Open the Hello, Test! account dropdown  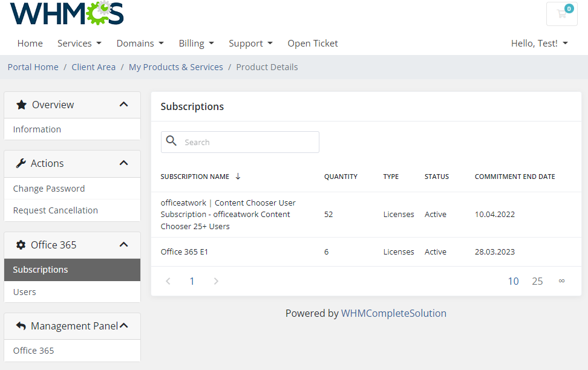[x=540, y=44]
